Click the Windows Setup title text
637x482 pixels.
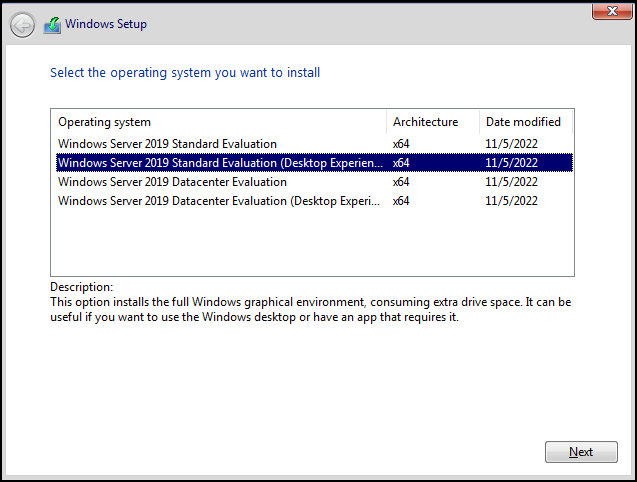click(106, 24)
